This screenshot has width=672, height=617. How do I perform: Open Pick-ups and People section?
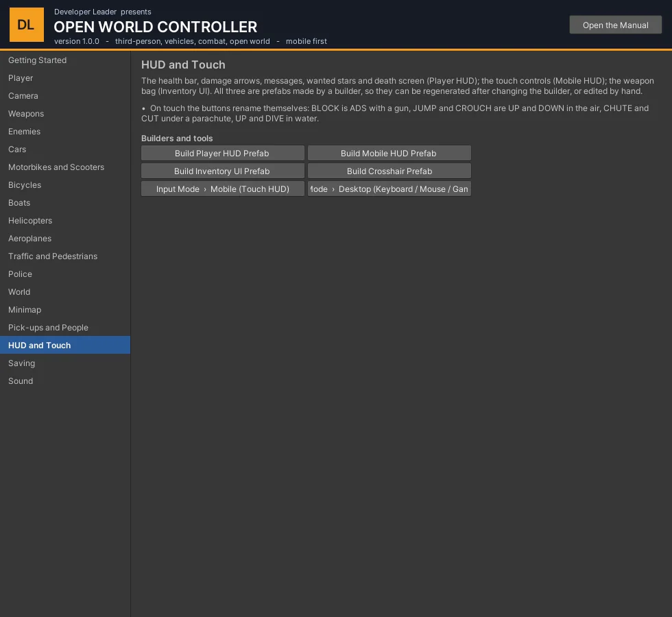click(65, 328)
